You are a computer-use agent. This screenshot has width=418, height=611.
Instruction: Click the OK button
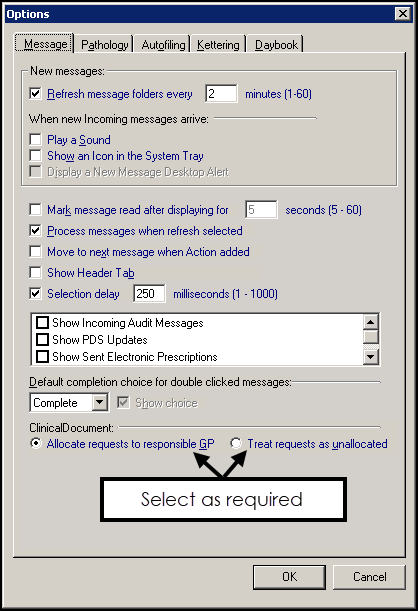pos(289,577)
